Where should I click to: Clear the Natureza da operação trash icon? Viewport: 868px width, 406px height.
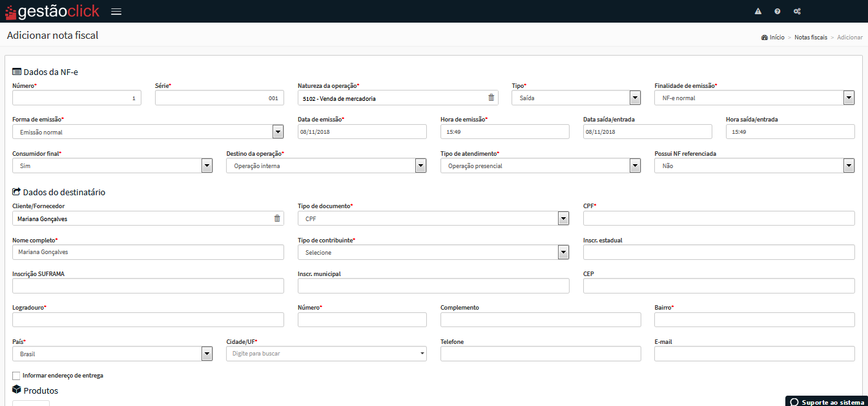coord(491,98)
